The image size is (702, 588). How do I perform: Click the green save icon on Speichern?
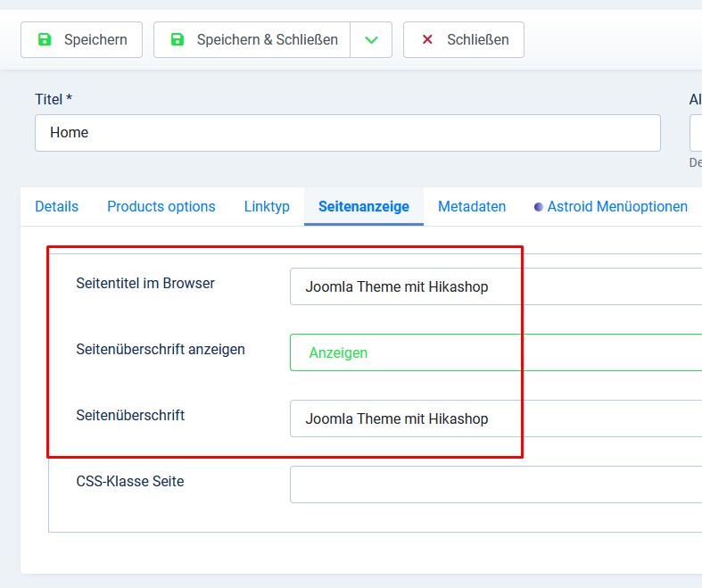[x=45, y=39]
